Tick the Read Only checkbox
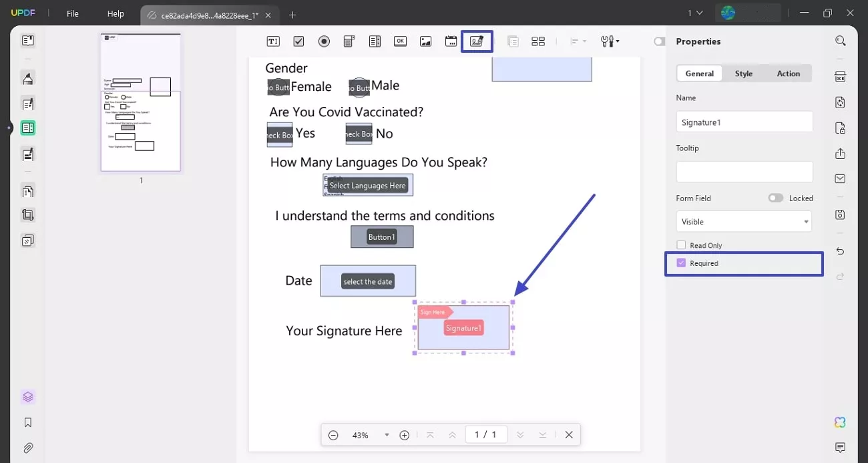 pyautogui.click(x=681, y=245)
